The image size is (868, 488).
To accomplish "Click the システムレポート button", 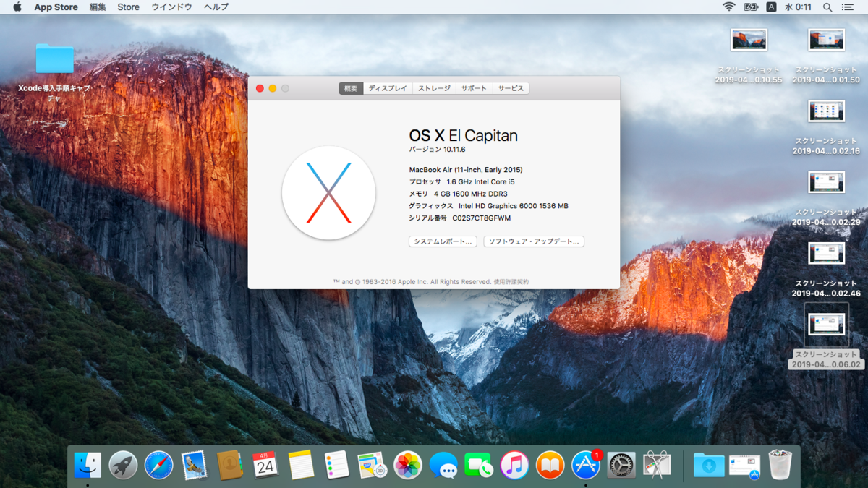I will pyautogui.click(x=443, y=241).
